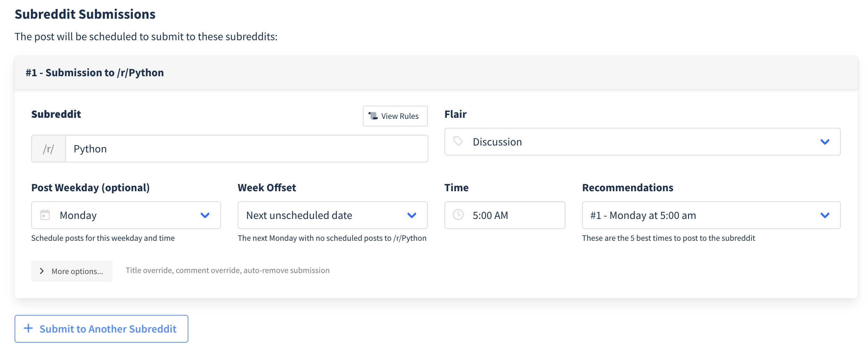Click the plus icon on the submit button

click(x=28, y=328)
